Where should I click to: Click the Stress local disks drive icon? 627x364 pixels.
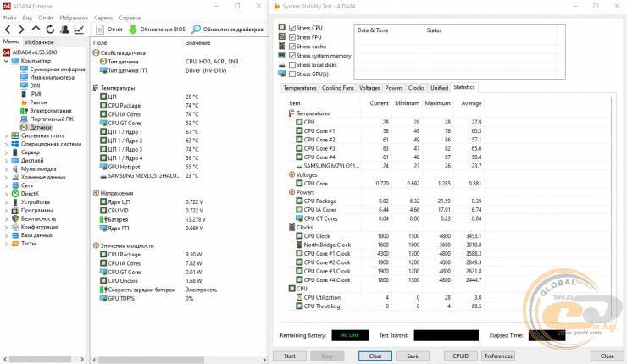coord(282,64)
